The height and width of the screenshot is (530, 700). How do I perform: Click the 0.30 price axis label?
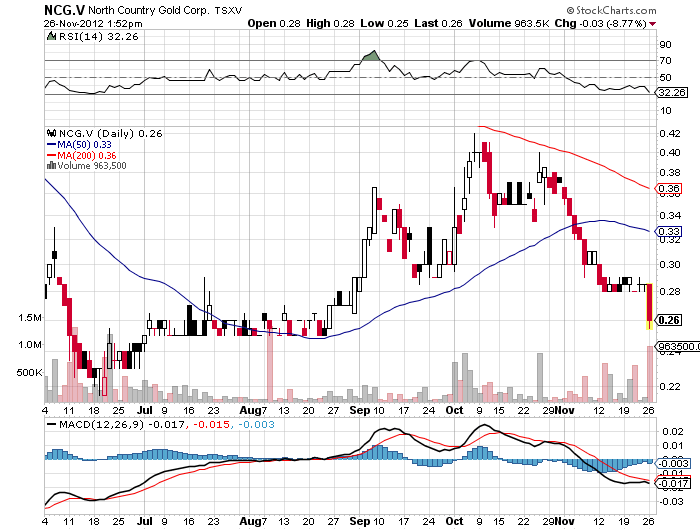point(670,265)
